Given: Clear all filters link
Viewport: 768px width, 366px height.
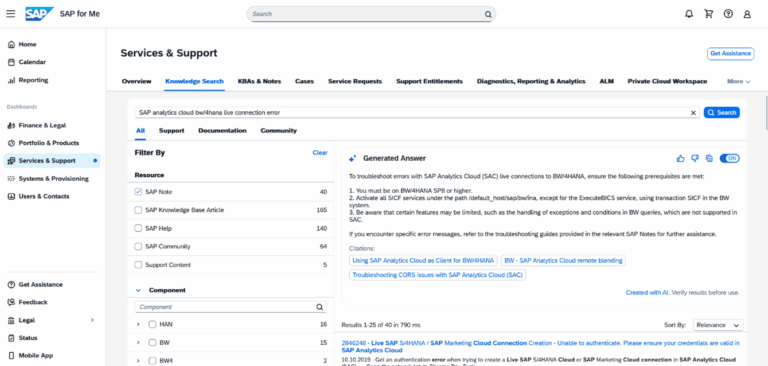Looking at the screenshot, I should click(x=320, y=153).
